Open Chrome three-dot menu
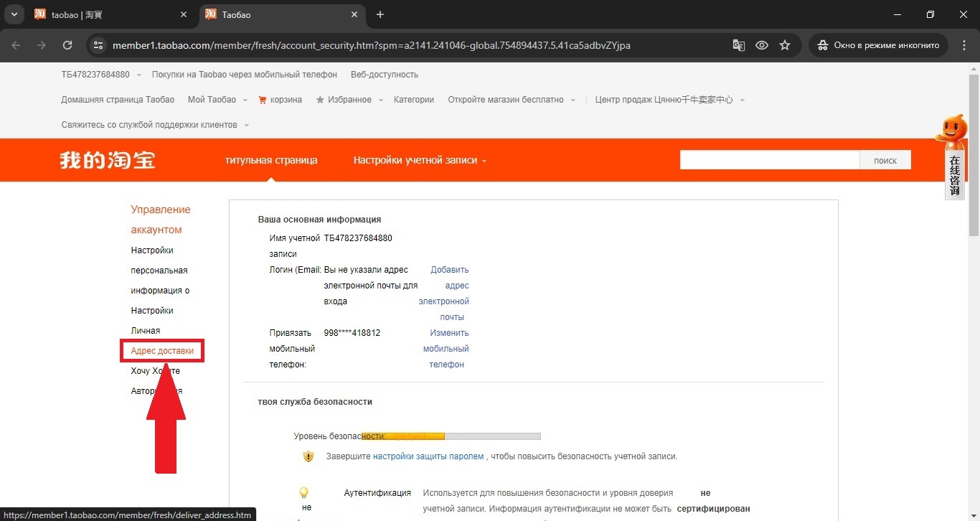The image size is (980, 521). [963, 45]
